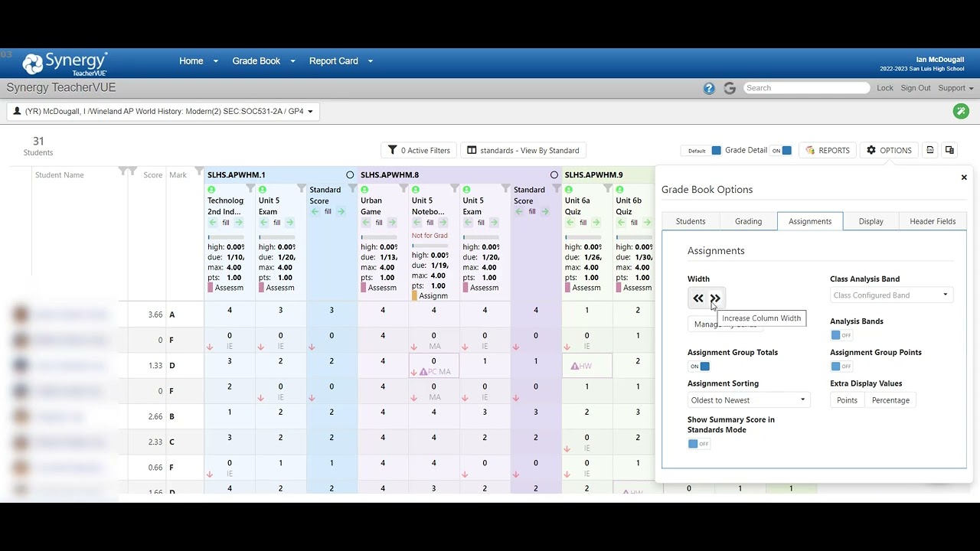Click filter icon on SLHS.APWHM.1 Unit 5 Exam

302,188
